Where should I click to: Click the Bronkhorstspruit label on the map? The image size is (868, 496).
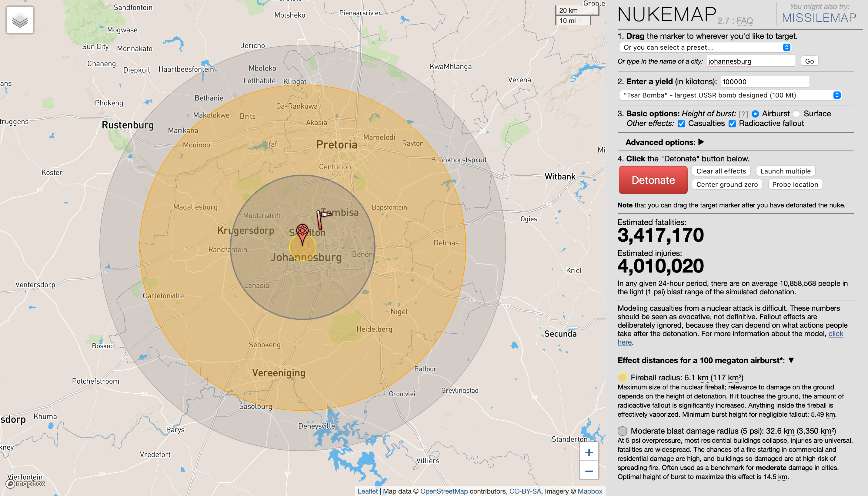[459, 160]
